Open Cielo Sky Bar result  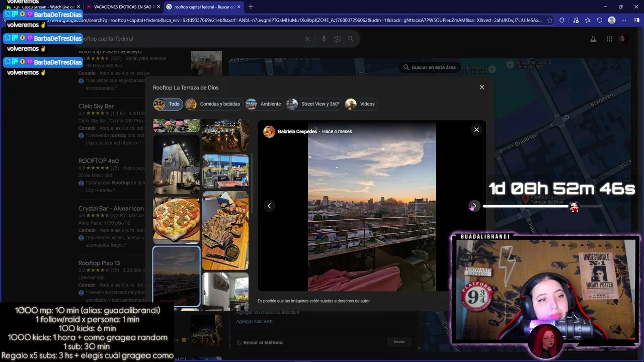tap(96, 106)
